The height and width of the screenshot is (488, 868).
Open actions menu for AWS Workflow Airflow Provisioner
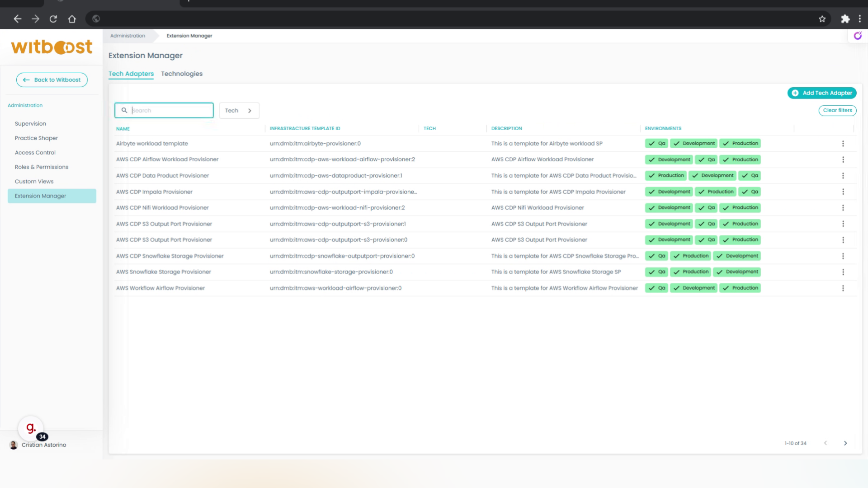click(x=843, y=288)
